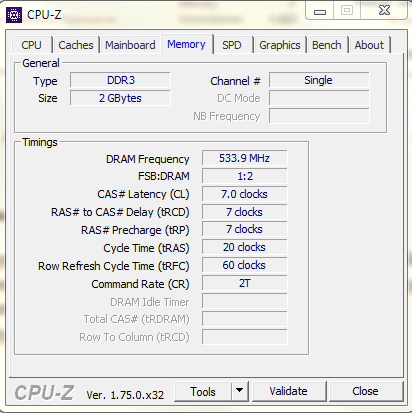Image resolution: width=412 pixels, height=413 pixels.
Task: Expand the Tools dropdown arrow
Action: [x=239, y=391]
